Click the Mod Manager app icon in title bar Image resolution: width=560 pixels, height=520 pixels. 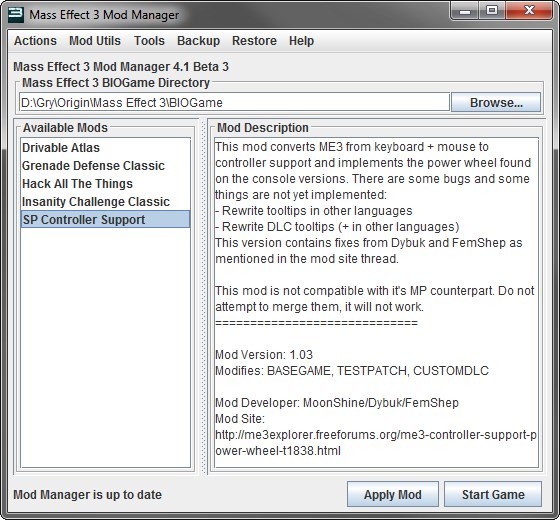(x=15, y=15)
